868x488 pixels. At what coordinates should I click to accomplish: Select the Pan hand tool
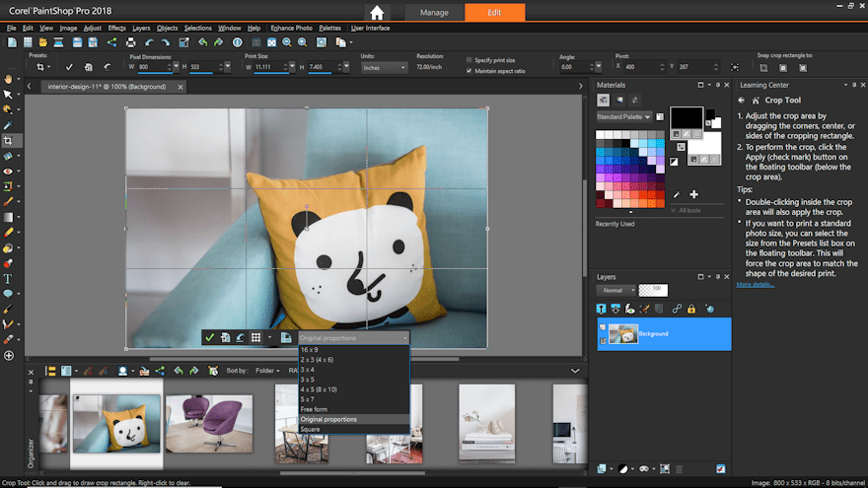(8, 79)
